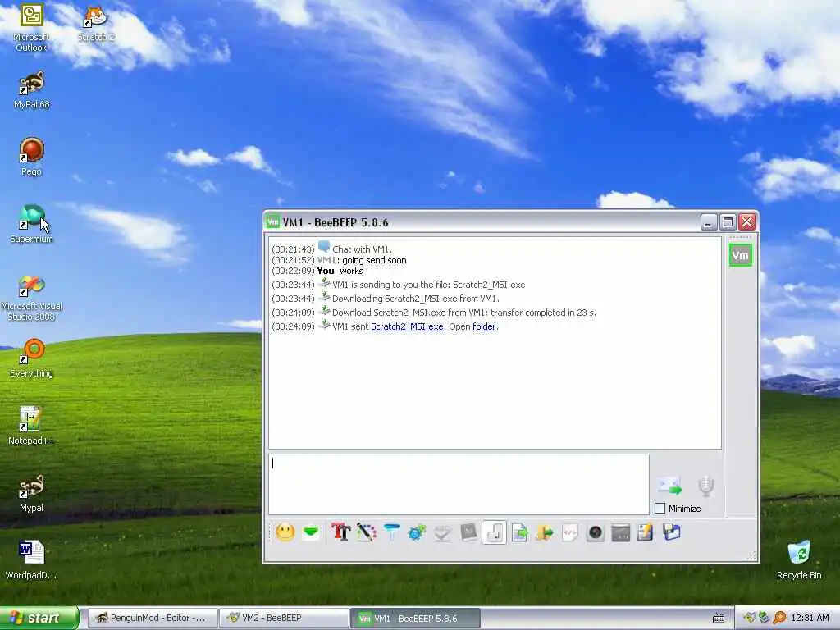The width and height of the screenshot is (840, 630).
Task: Switch to VM2 - BeeBEEP taskbar window
Action: coord(284,619)
